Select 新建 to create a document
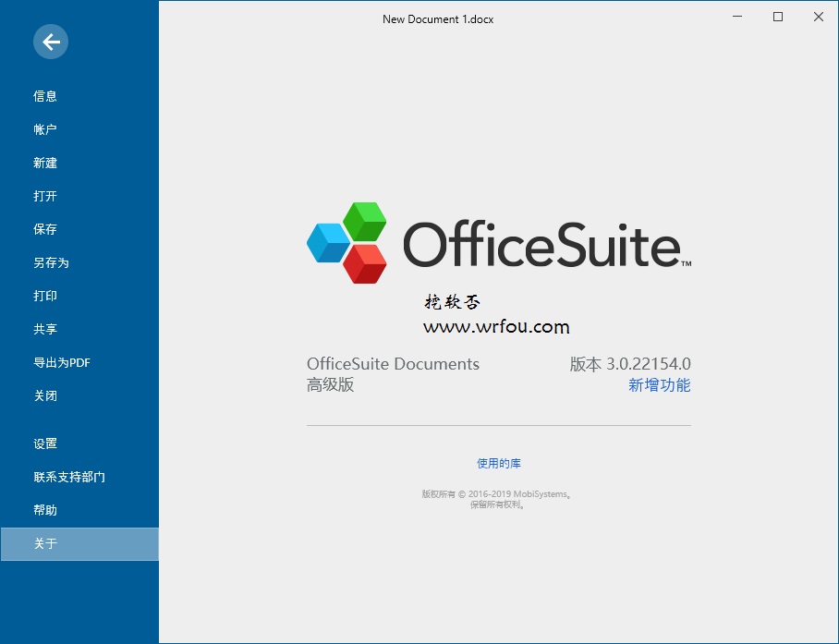 45,163
